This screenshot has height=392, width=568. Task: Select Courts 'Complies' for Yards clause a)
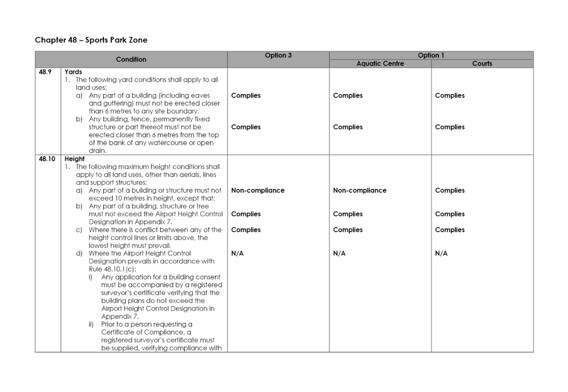pos(450,95)
